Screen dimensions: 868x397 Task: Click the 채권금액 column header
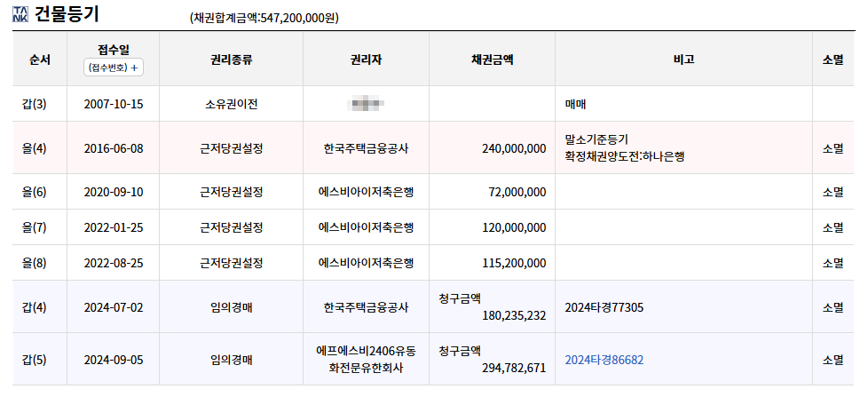pyautogui.click(x=492, y=60)
